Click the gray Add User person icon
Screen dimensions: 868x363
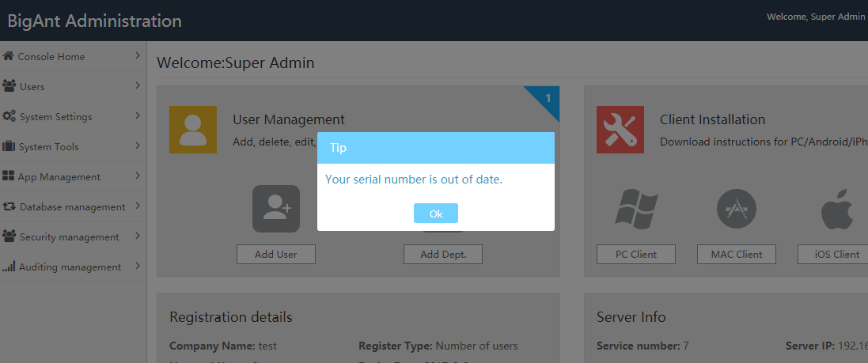pyautogui.click(x=276, y=209)
